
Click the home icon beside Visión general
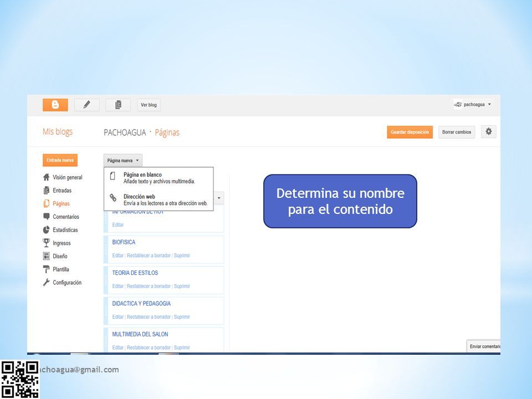pyautogui.click(x=47, y=177)
